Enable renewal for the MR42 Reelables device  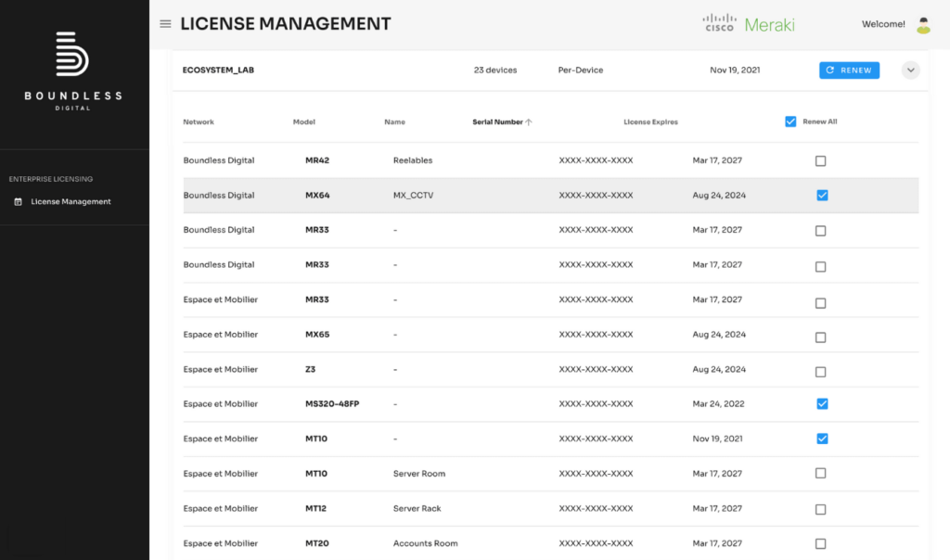pos(820,160)
